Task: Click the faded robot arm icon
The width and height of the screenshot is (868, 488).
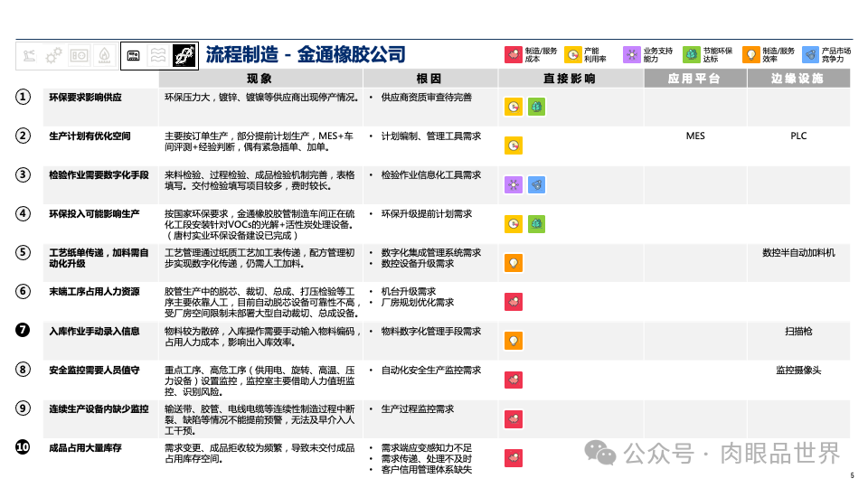Action: click(29, 55)
